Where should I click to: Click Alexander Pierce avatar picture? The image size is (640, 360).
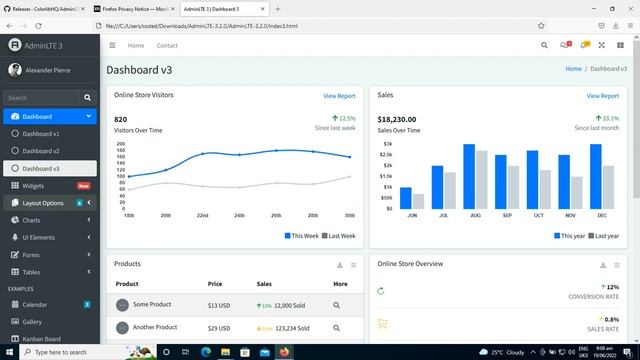tap(15, 70)
